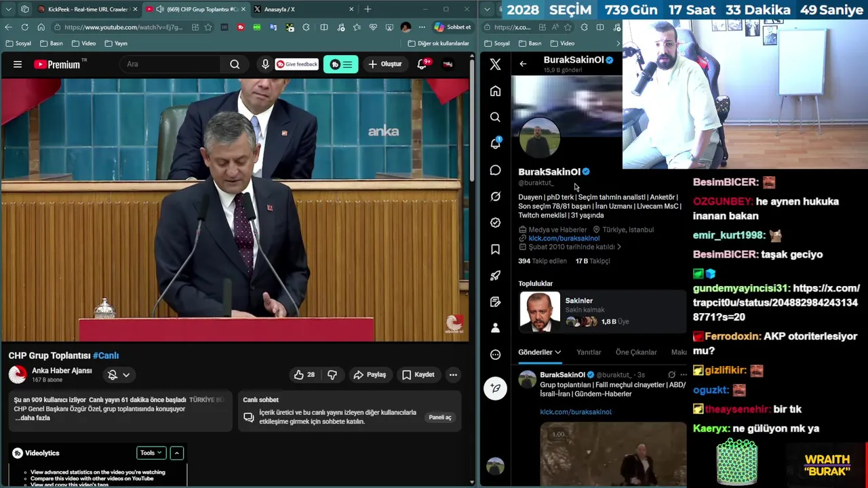Open the Give feedback button
The width and height of the screenshot is (868, 488).
[297, 64]
